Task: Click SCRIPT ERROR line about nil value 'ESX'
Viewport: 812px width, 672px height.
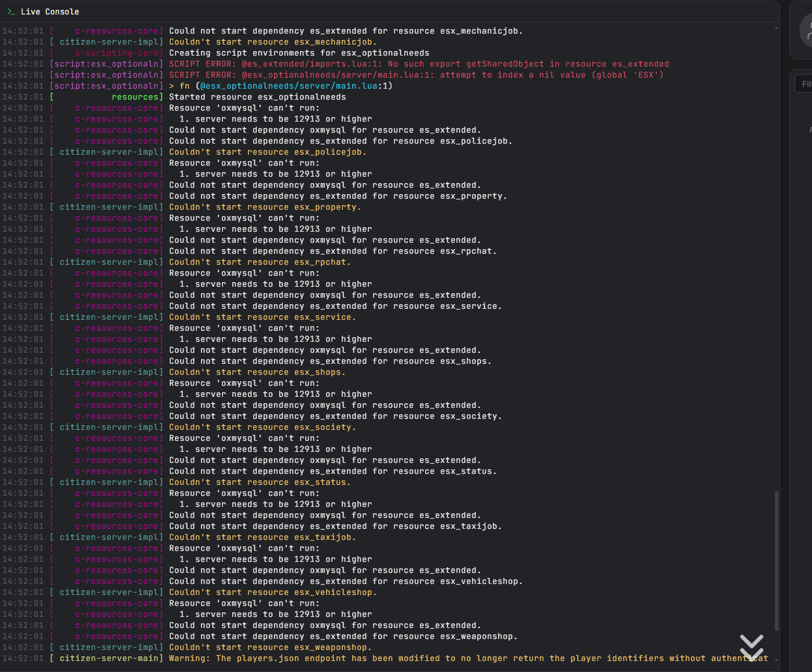Action: 416,75
